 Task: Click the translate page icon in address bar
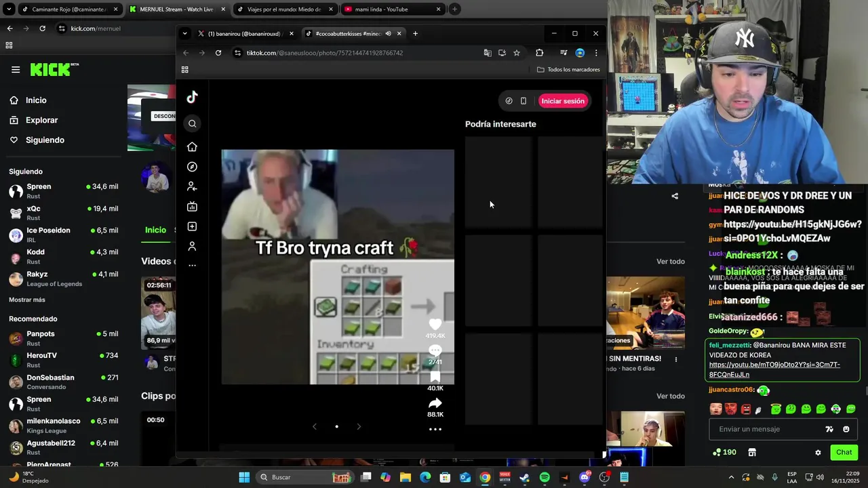(x=488, y=53)
